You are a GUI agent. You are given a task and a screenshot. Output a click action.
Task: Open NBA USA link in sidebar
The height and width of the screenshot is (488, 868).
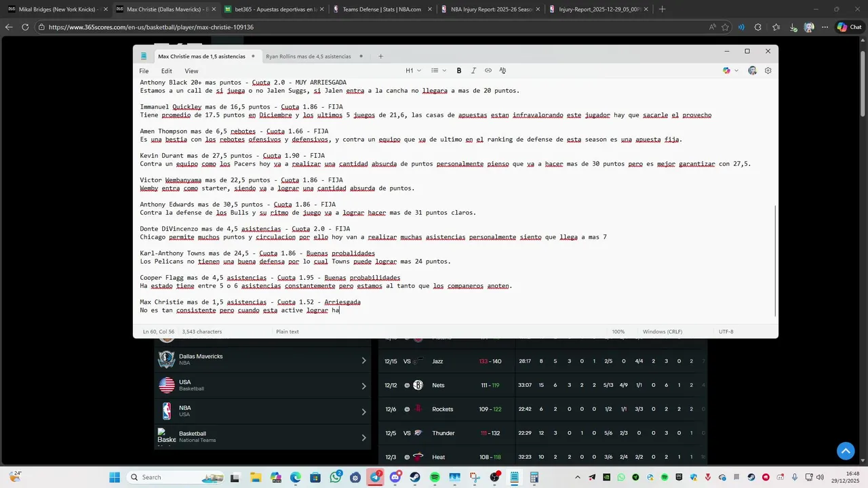coord(264,411)
